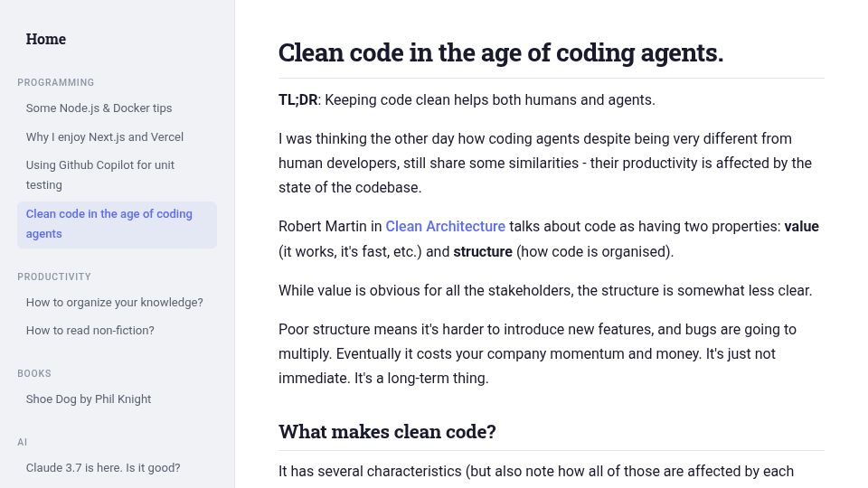Select 'Clean code in the age of coding agents' sidebar item
868x488 pixels.
[x=117, y=224]
